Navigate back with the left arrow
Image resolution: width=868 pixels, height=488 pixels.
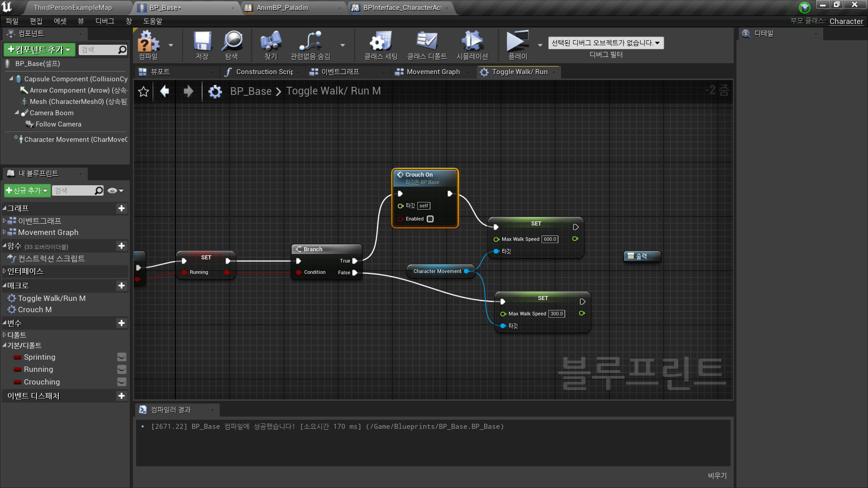pyautogui.click(x=165, y=91)
